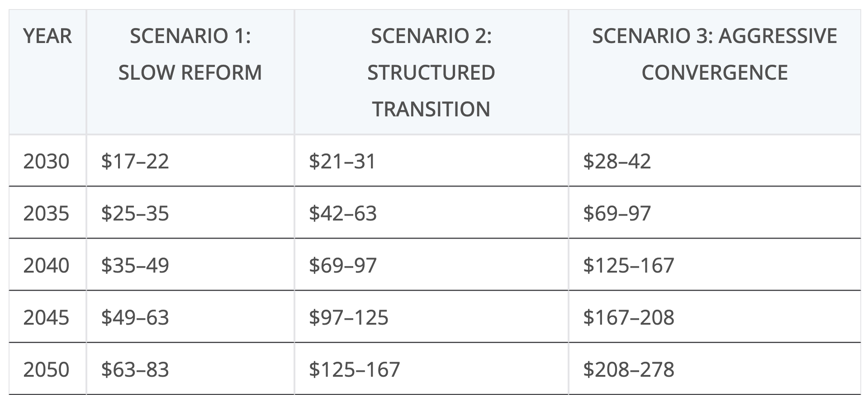868x403 pixels.
Task: Click the $63–83 value cell
Action: pyautogui.click(x=135, y=369)
